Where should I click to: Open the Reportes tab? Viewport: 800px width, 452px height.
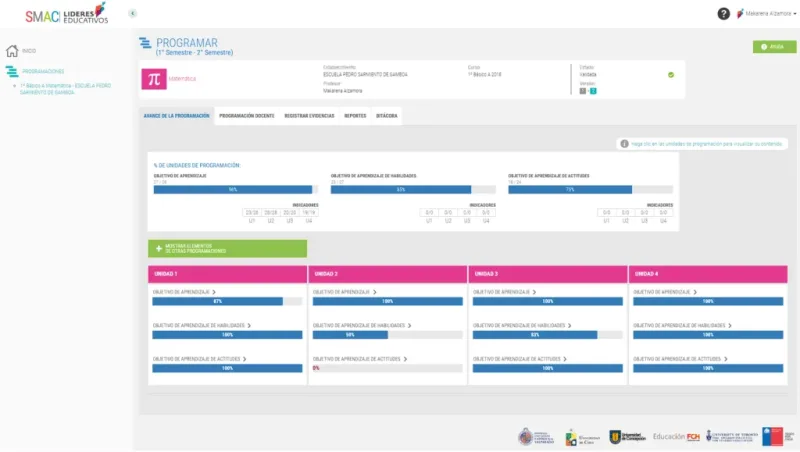click(x=355, y=116)
